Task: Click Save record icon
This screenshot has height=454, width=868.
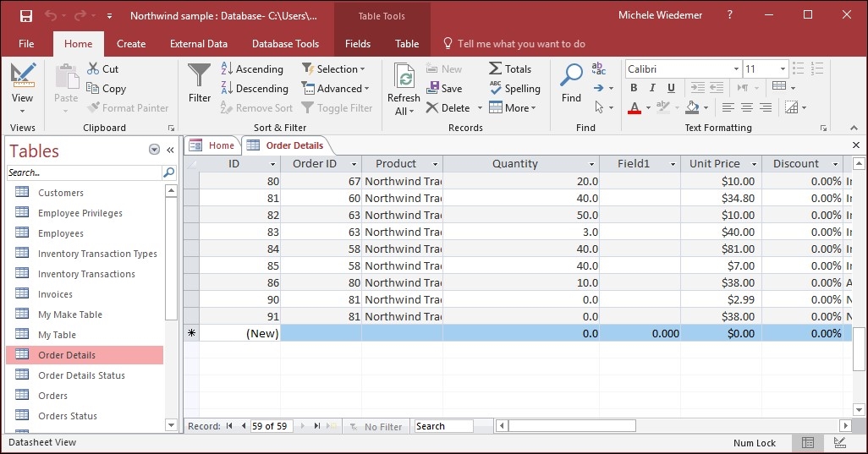Action: [x=432, y=88]
